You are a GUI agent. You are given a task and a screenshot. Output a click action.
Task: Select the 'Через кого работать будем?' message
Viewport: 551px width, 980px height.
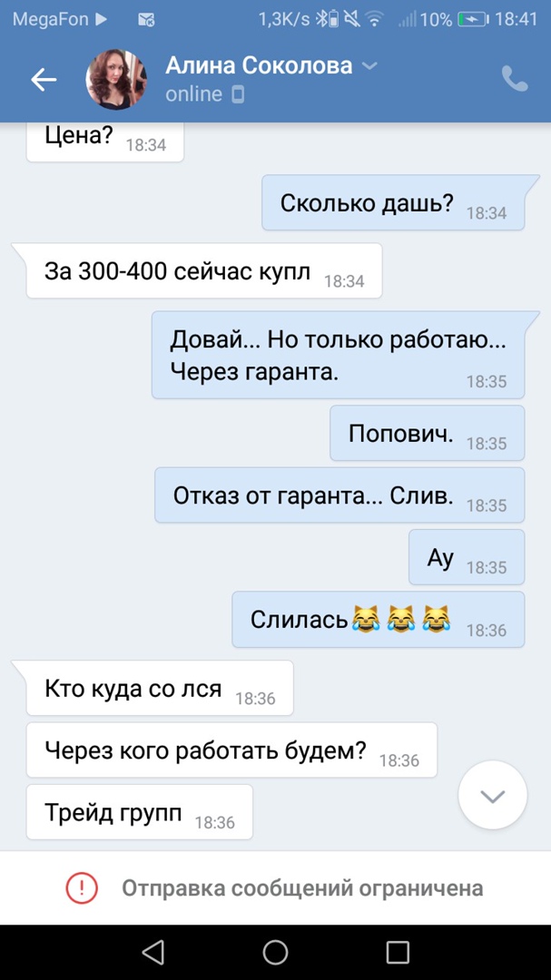point(231,750)
